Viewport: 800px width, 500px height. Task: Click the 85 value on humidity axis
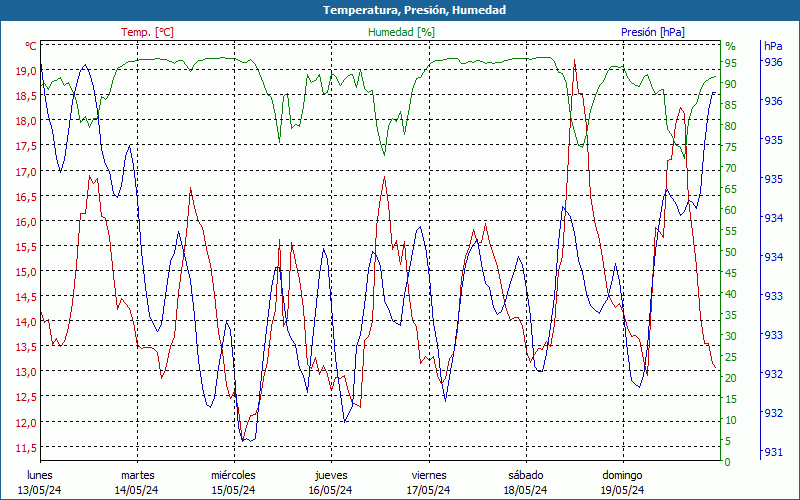(731, 105)
